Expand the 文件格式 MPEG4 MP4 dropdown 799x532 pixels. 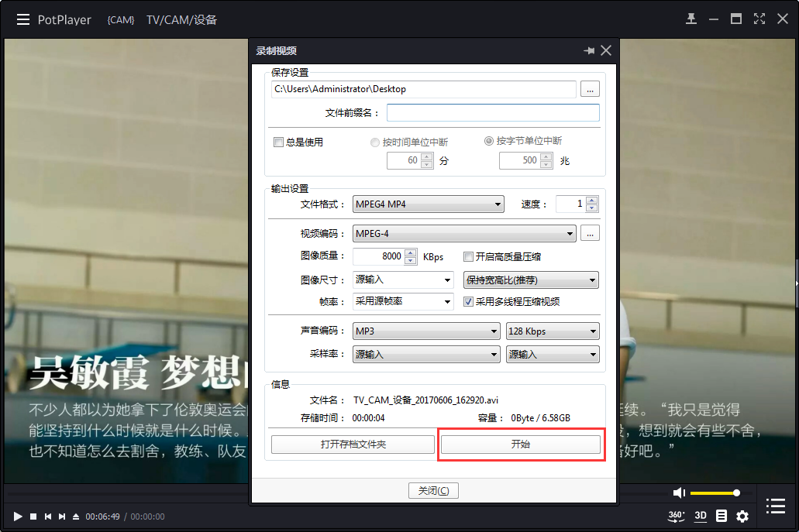click(429, 204)
